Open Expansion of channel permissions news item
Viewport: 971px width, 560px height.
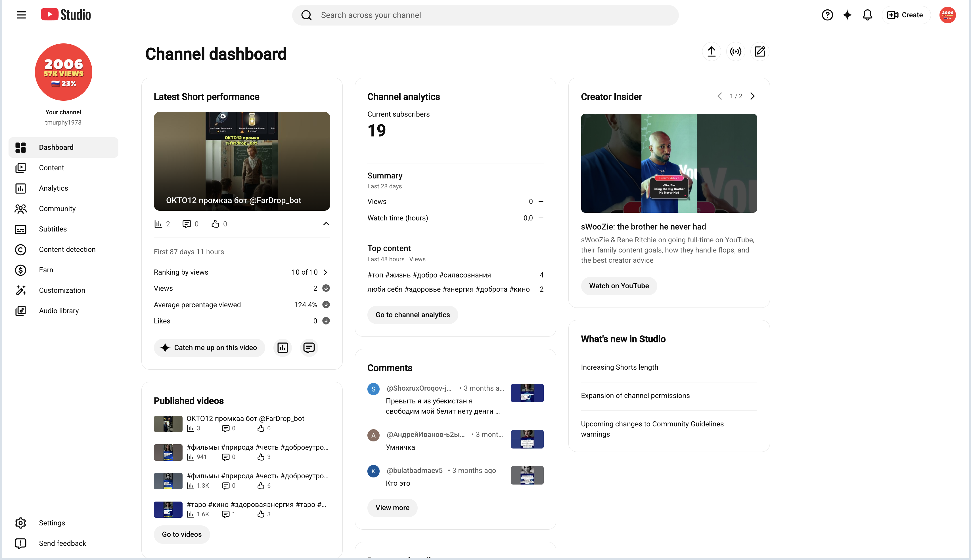(x=635, y=395)
